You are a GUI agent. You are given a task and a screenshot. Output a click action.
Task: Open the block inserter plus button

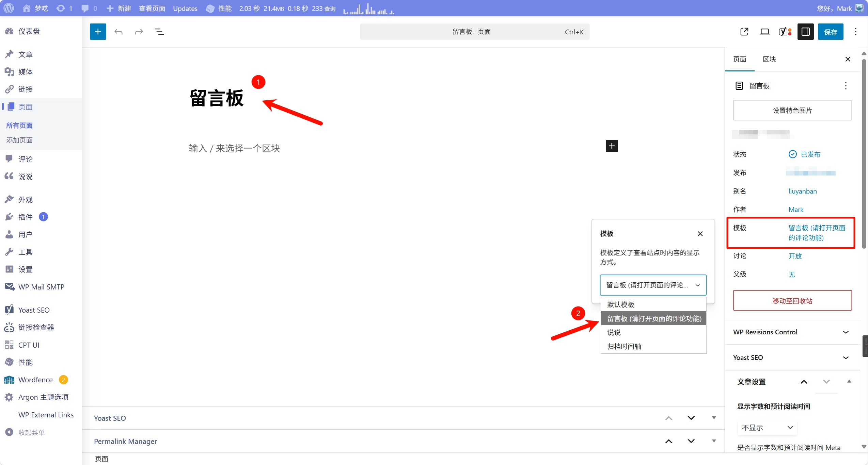pyautogui.click(x=98, y=32)
